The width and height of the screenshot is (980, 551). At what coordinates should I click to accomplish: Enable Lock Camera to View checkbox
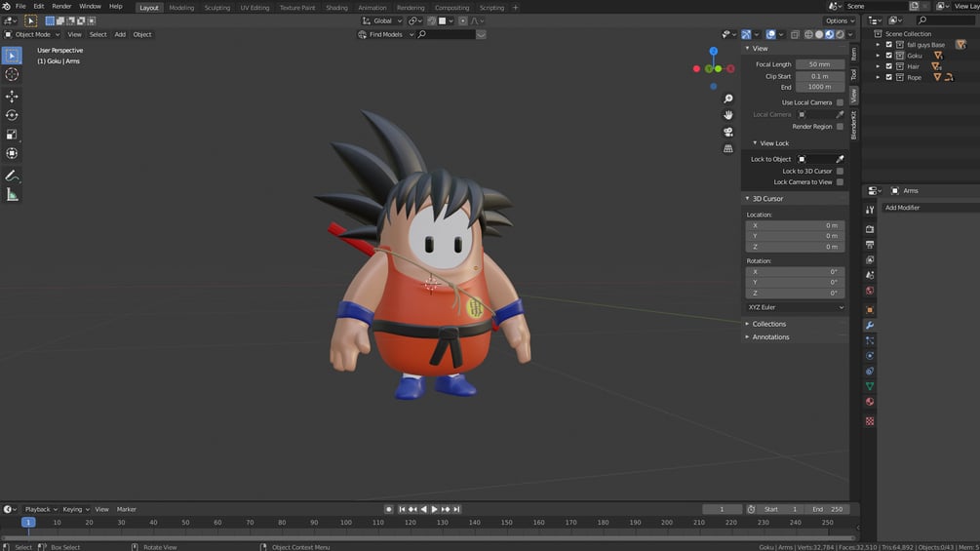(x=840, y=182)
